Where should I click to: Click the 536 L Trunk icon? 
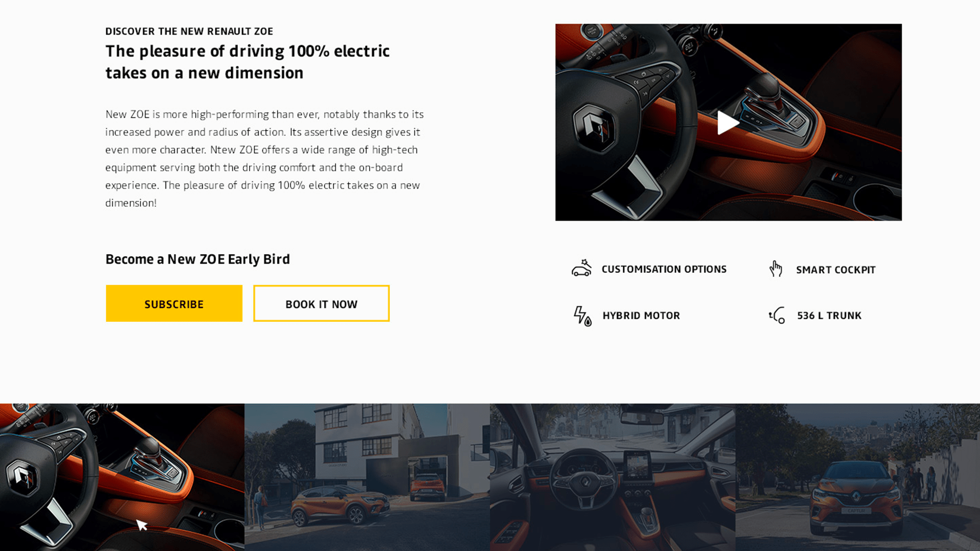coord(777,315)
